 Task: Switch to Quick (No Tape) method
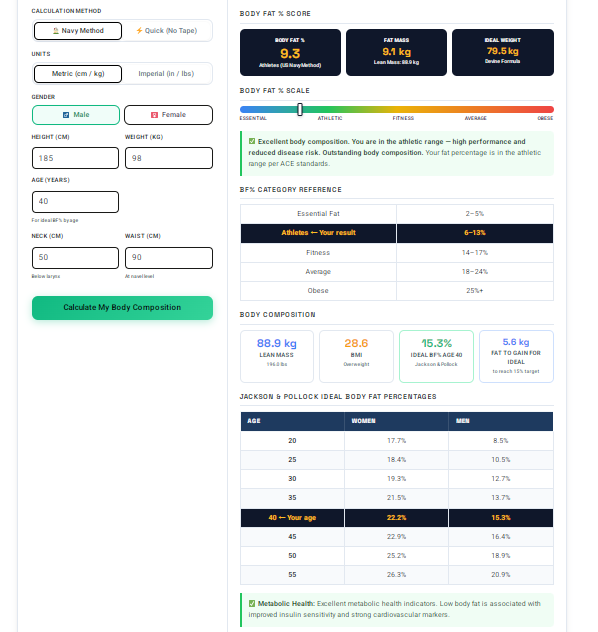coord(166,31)
